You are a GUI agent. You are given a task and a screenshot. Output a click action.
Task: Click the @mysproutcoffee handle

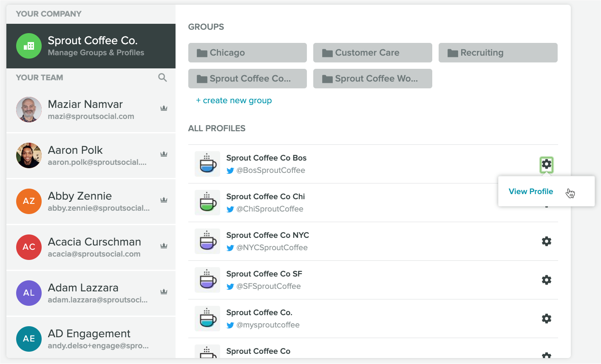coord(268,325)
